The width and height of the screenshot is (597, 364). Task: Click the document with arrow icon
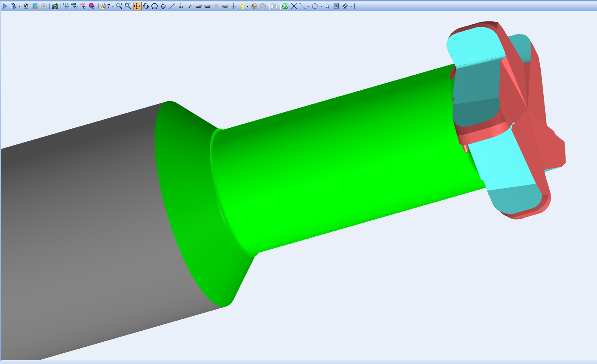click(x=13, y=6)
